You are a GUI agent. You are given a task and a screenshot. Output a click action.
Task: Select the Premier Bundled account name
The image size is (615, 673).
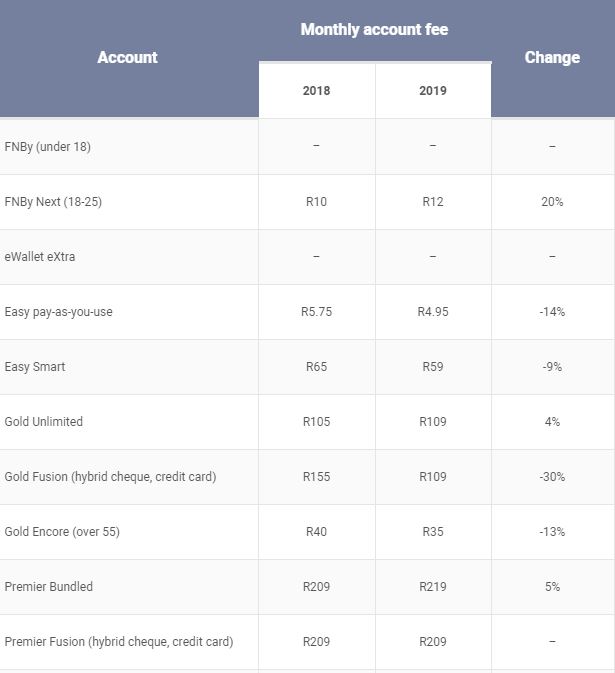click(x=48, y=587)
